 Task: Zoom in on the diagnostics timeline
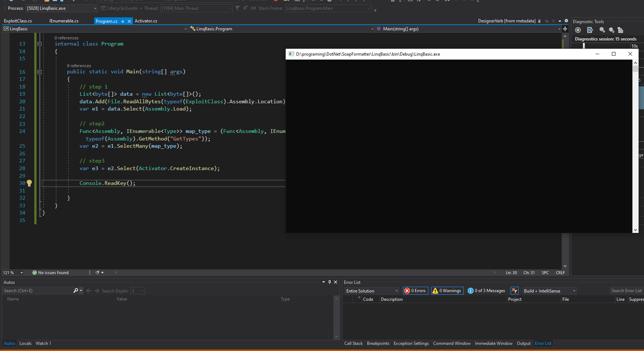click(x=602, y=30)
